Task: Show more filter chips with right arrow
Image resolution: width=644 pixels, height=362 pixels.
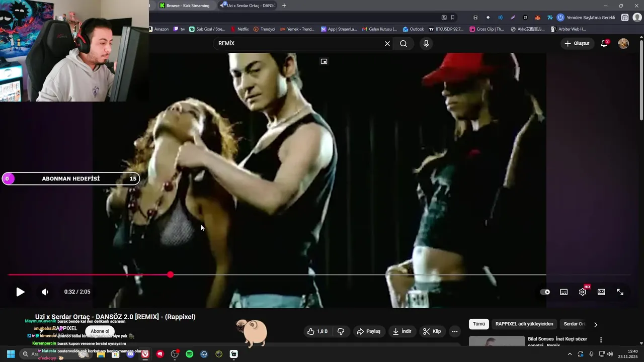Action: 596,325
